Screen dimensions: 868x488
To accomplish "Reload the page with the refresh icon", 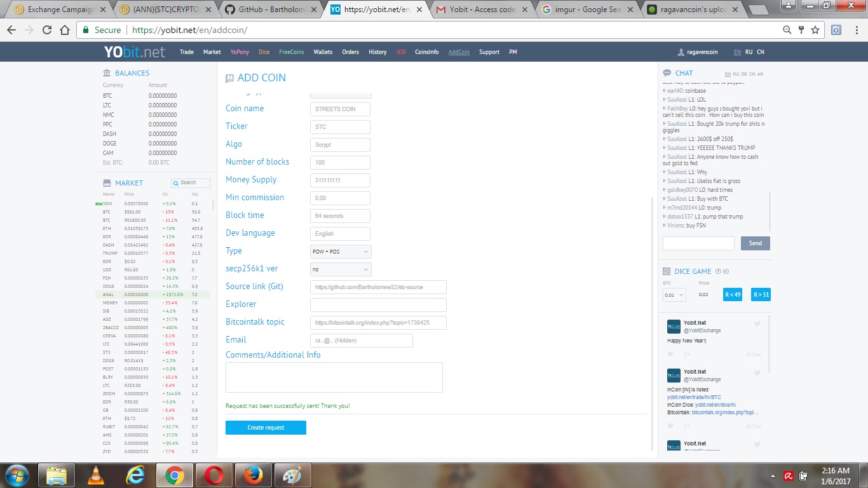I will pos(47,30).
